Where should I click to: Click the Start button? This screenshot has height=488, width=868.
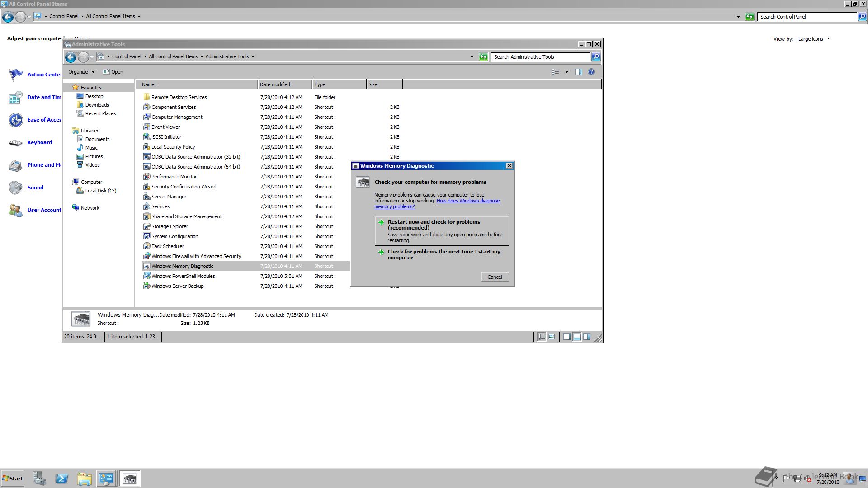pyautogui.click(x=13, y=479)
